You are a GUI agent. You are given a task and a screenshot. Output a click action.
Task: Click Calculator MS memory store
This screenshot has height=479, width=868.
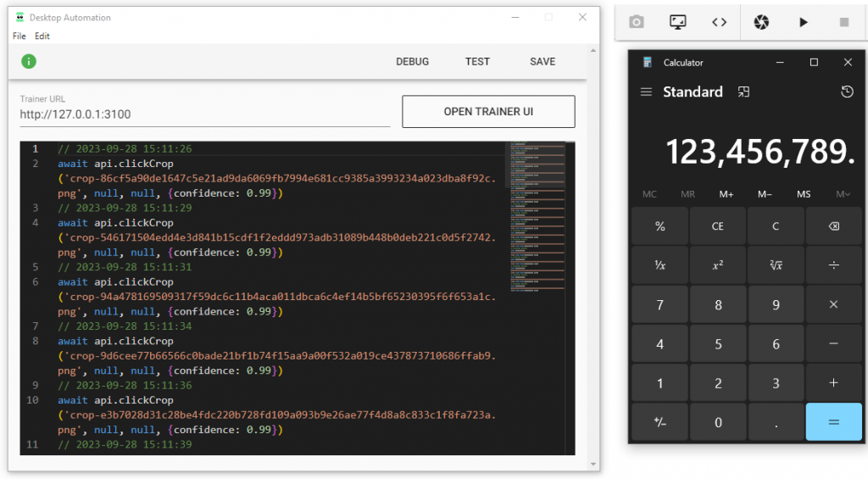[804, 194]
